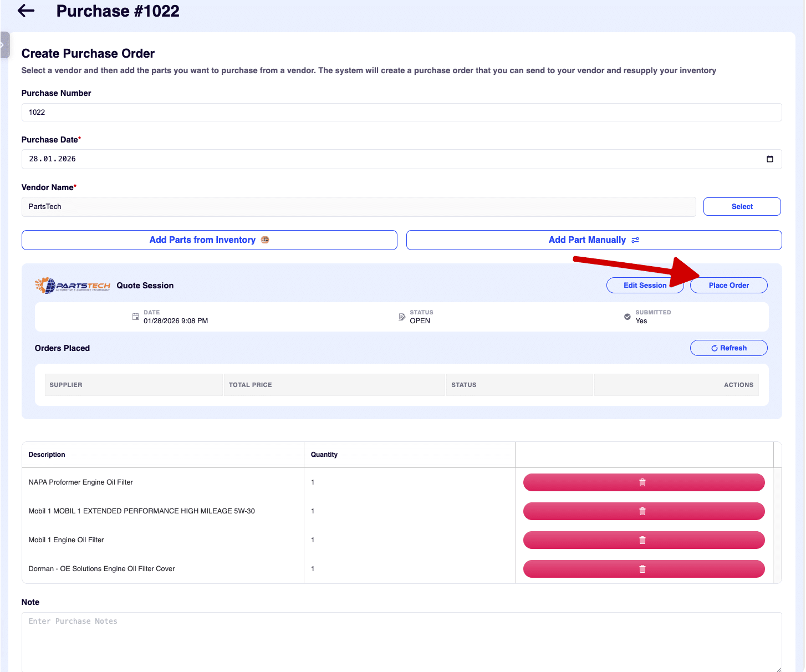Viewport: 806px width, 672px height.
Task: Click the Supplier column header
Action: (x=66, y=385)
